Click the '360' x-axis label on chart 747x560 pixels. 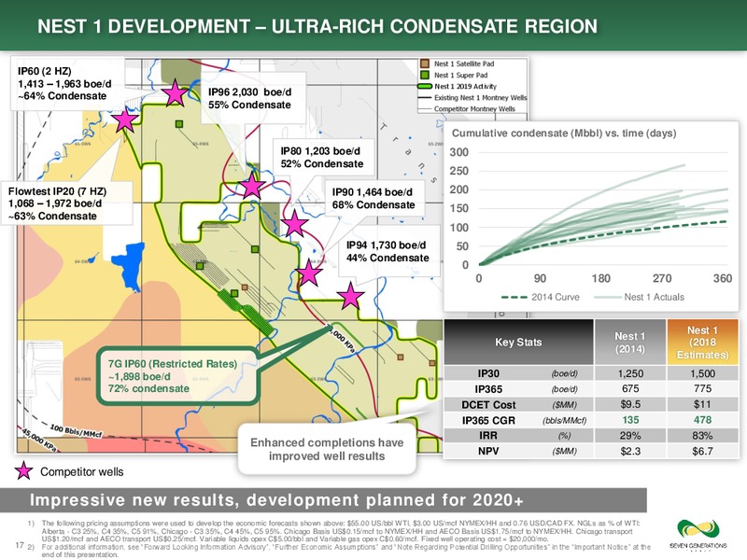point(723,278)
